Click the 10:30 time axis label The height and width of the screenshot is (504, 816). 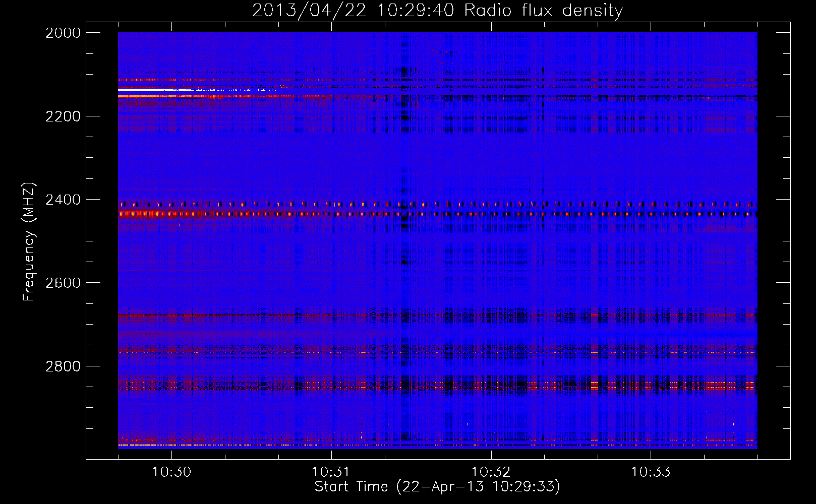(x=172, y=472)
